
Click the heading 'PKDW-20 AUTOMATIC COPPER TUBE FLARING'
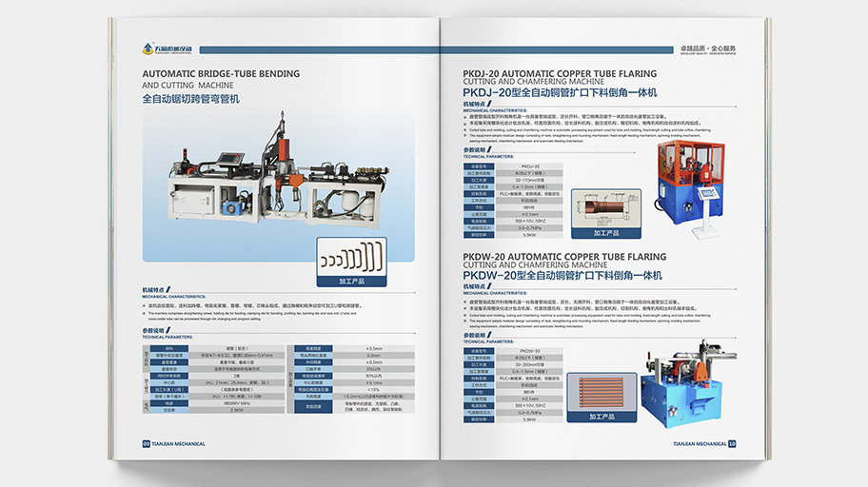pyautogui.click(x=564, y=257)
